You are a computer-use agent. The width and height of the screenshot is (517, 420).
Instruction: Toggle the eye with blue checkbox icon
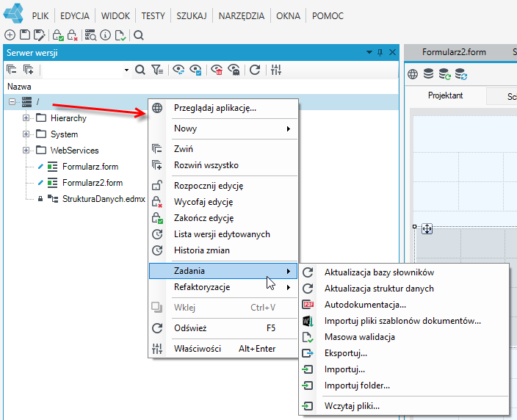pos(195,70)
